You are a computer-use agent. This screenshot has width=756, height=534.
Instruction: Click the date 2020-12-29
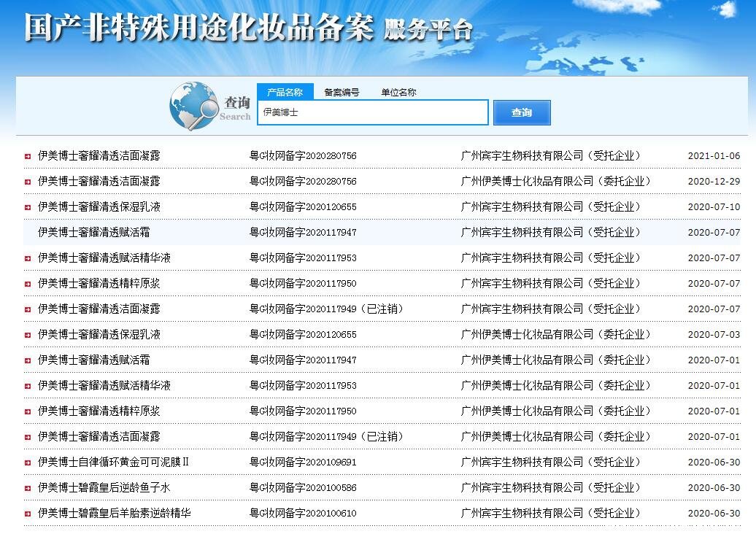pyautogui.click(x=714, y=182)
